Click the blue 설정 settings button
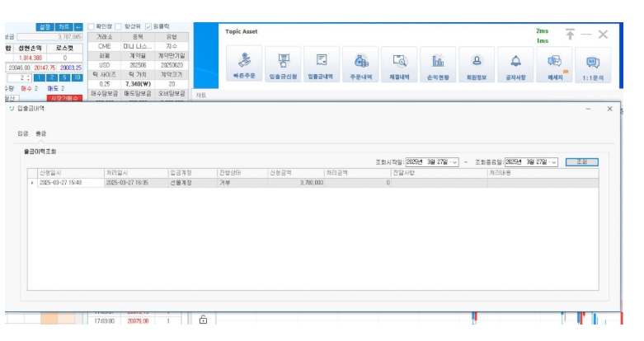Viewport: 644px width, 341px height. coord(45,27)
